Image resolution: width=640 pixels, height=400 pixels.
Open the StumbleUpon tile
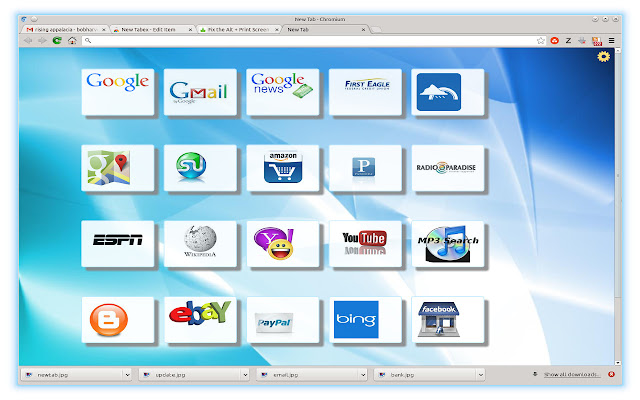point(200,168)
